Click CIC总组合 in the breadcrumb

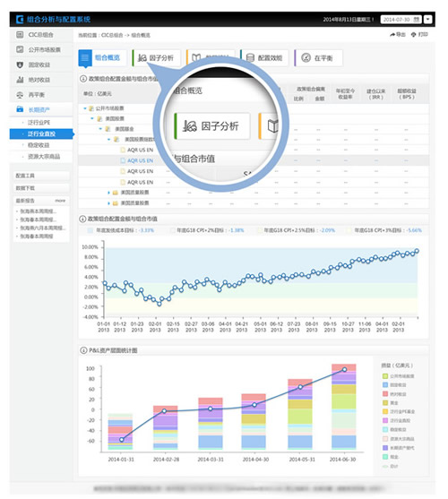(x=112, y=35)
